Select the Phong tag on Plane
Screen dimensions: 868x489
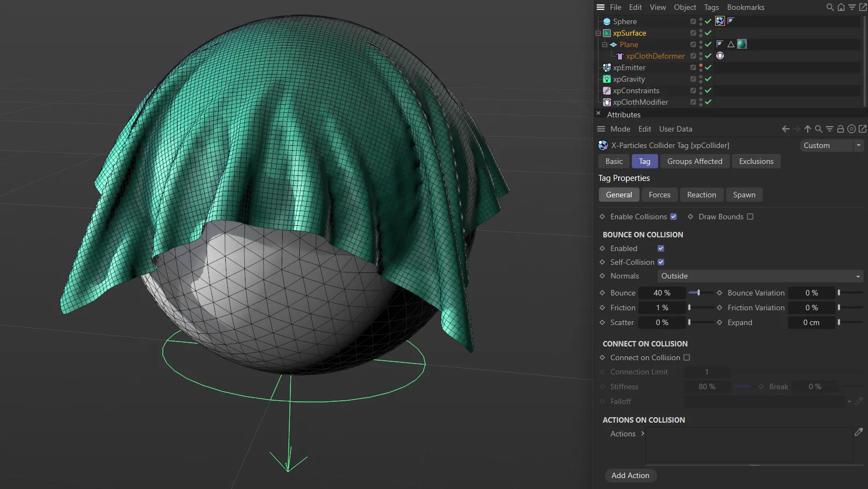coord(720,44)
